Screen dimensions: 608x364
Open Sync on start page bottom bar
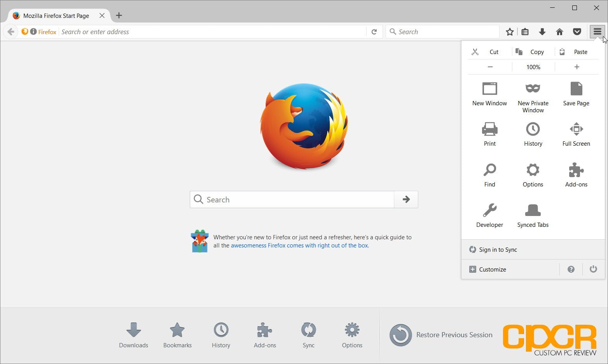point(308,335)
